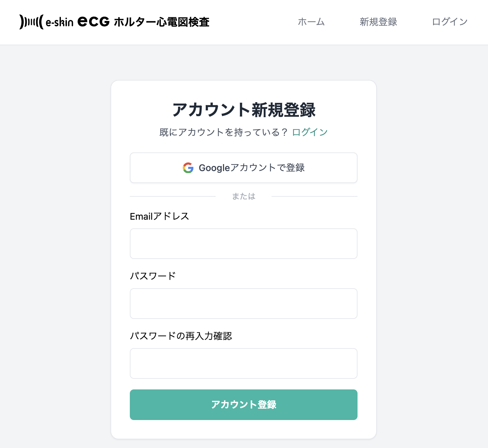The image size is (488, 448).
Task: Click the Emailアドレス field label
Action: tap(159, 216)
